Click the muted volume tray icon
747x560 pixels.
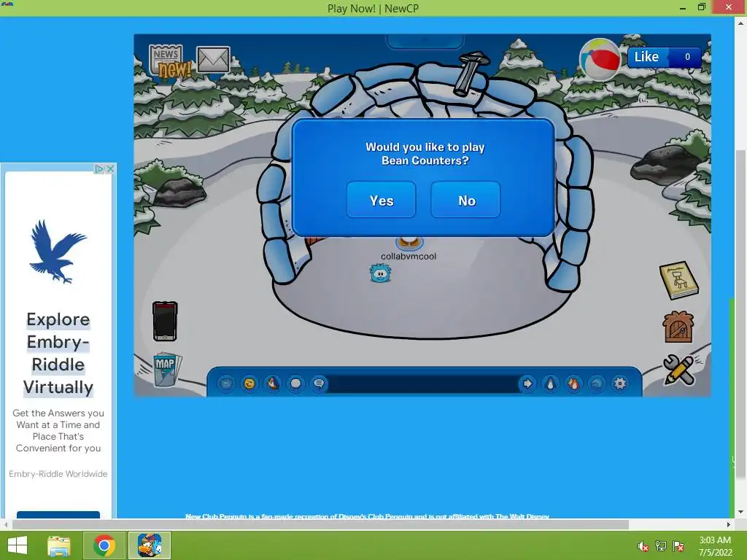click(643, 546)
